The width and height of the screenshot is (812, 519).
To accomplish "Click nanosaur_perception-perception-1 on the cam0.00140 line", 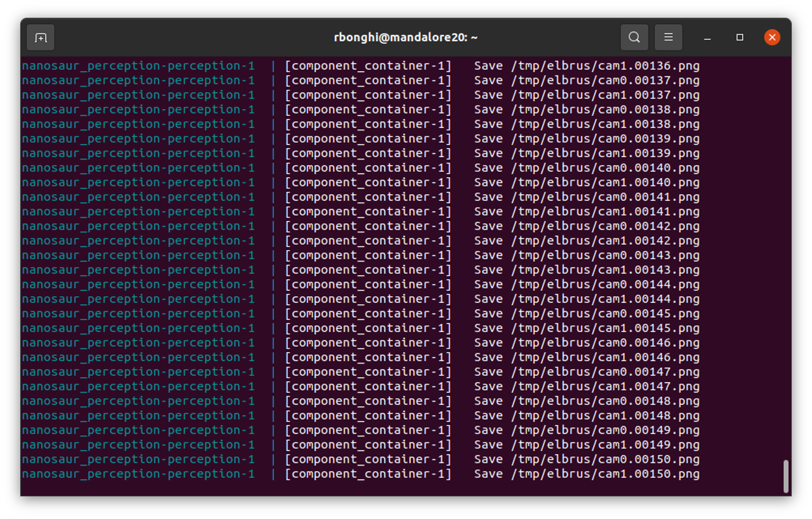I will 138,168.
